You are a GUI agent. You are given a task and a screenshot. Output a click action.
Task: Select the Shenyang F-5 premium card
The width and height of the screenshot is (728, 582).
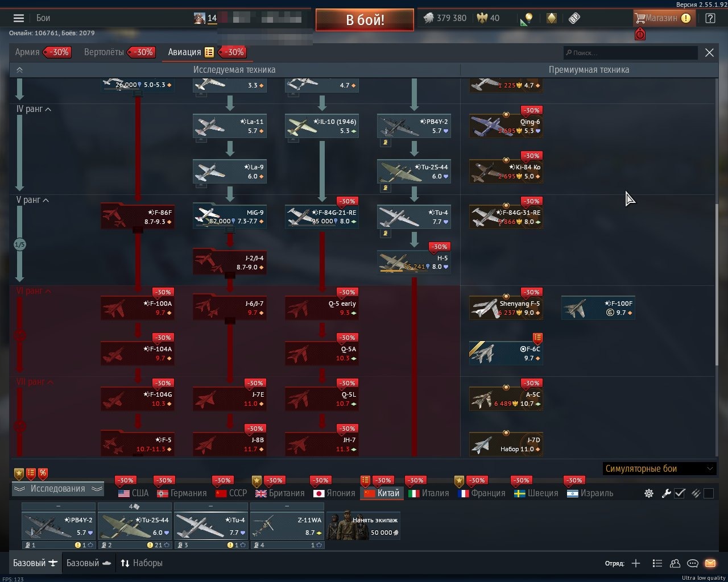506,307
